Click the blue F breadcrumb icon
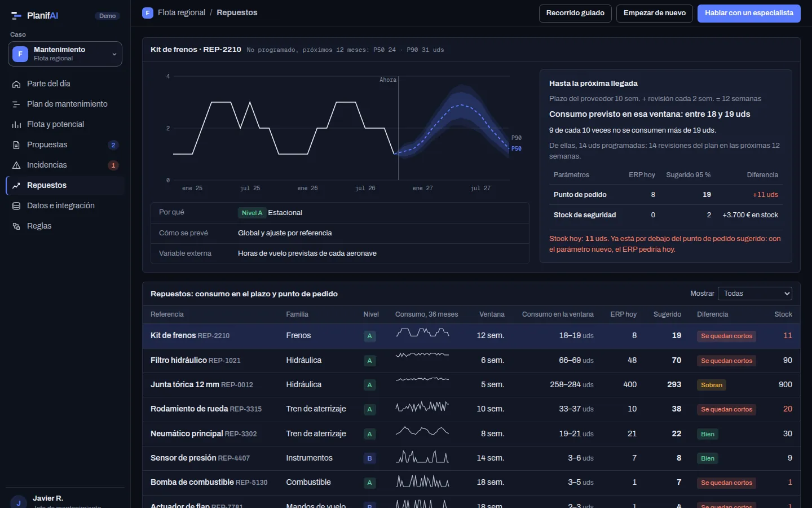812x508 pixels. 148,12
